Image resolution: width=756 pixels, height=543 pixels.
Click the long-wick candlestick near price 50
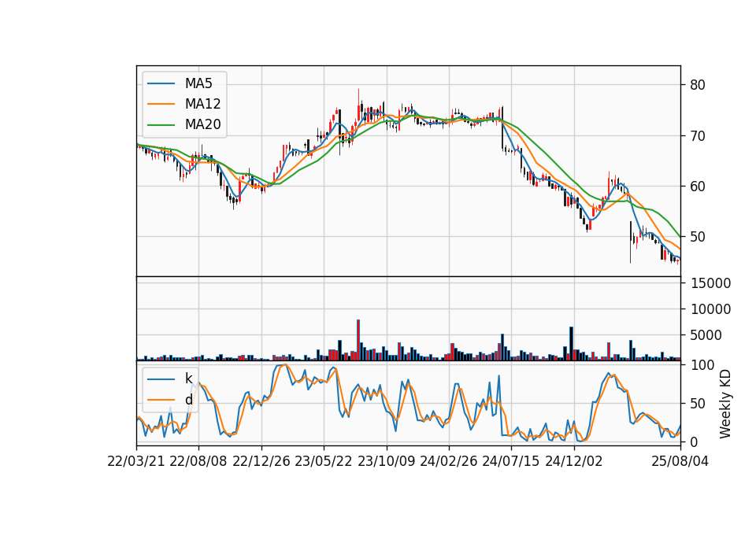pyautogui.click(x=630, y=242)
